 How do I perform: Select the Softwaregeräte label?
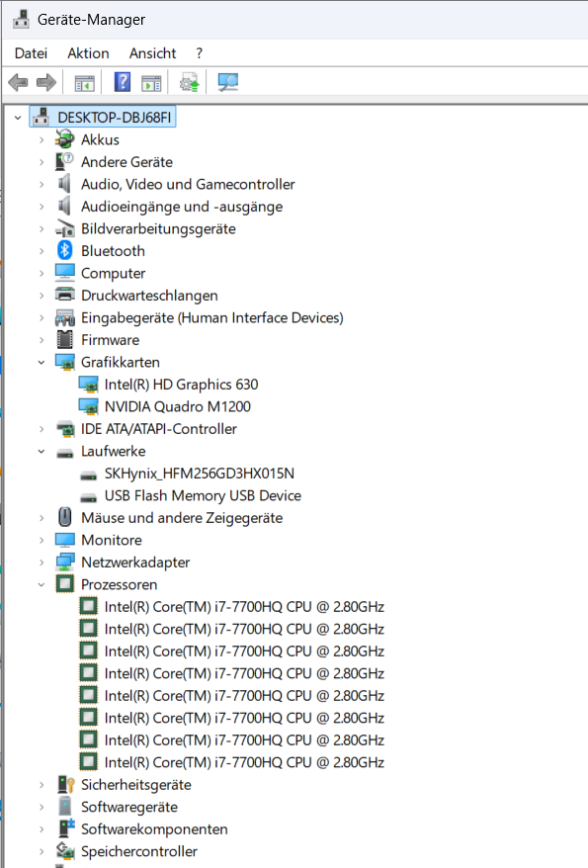(x=128, y=807)
